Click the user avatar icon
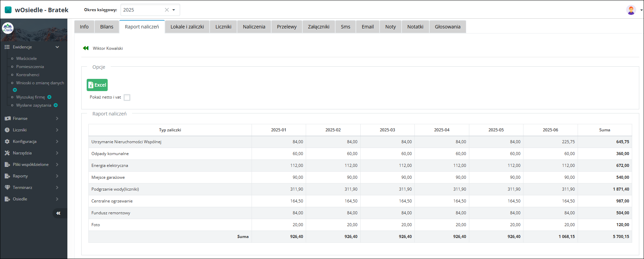The image size is (644, 259). 631,10
